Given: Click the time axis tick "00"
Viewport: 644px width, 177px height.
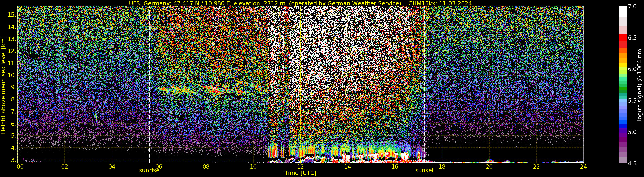Looking at the screenshot, I should point(20,166).
